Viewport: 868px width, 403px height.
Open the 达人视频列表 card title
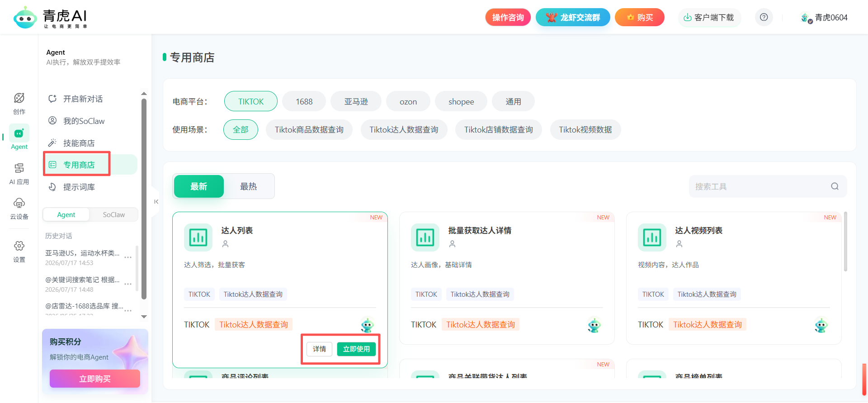pos(699,231)
